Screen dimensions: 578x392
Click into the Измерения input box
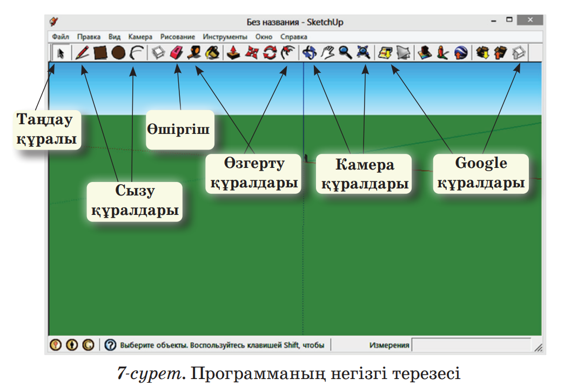point(471,345)
